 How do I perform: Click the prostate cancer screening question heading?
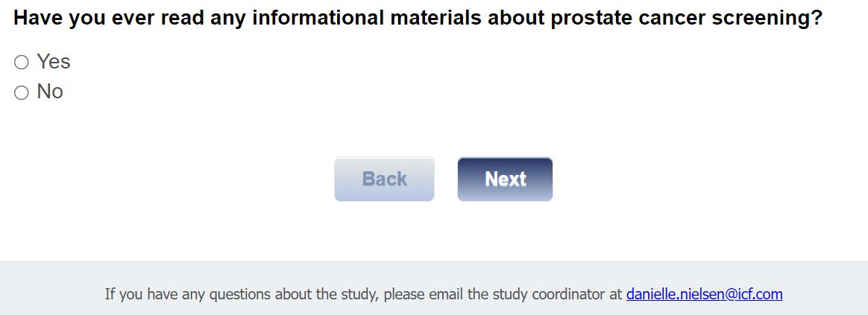(x=418, y=18)
